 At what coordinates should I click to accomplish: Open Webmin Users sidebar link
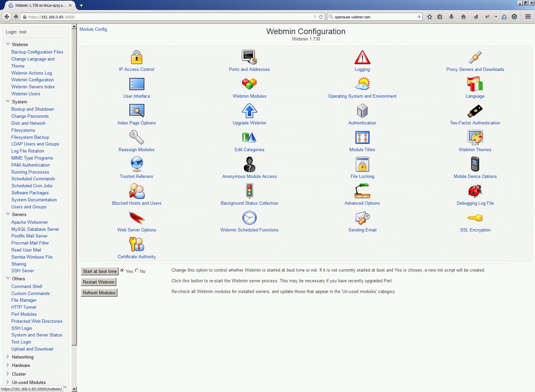(26, 94)
